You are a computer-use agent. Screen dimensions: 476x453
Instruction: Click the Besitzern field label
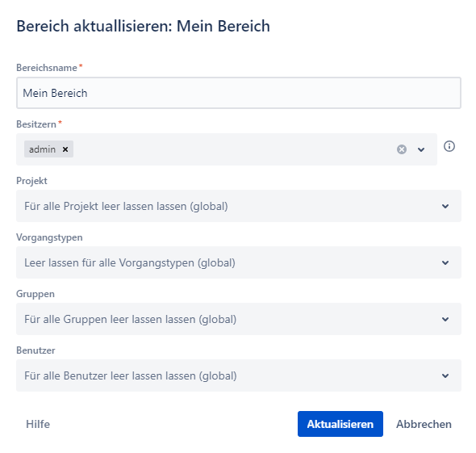pyautogui.click(x=36, y=124)
